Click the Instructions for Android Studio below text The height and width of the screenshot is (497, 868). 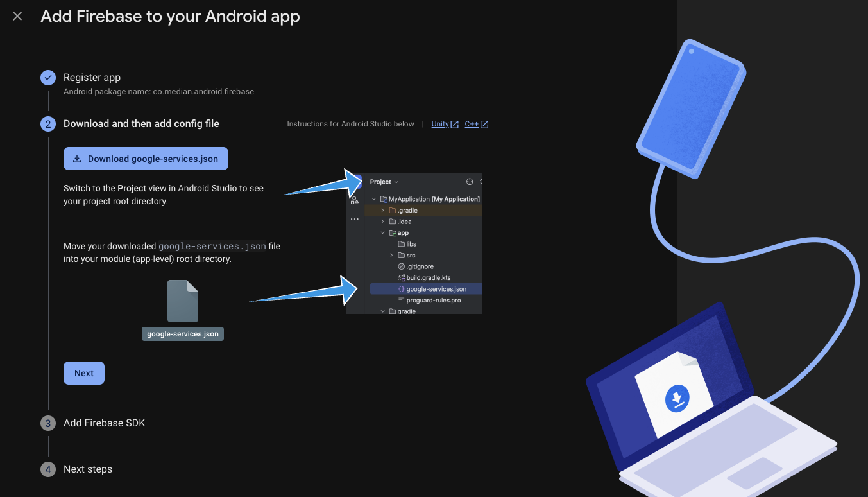click(351, 124)
